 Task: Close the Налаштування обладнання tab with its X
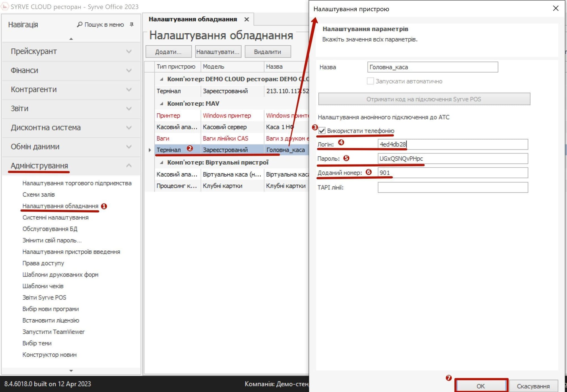[x=247, y=19]
